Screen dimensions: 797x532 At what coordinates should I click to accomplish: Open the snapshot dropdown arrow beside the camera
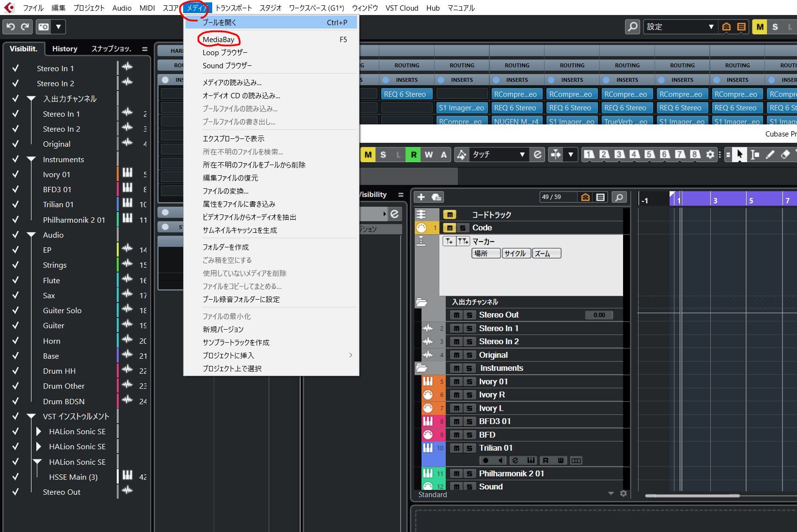(58, 27)
